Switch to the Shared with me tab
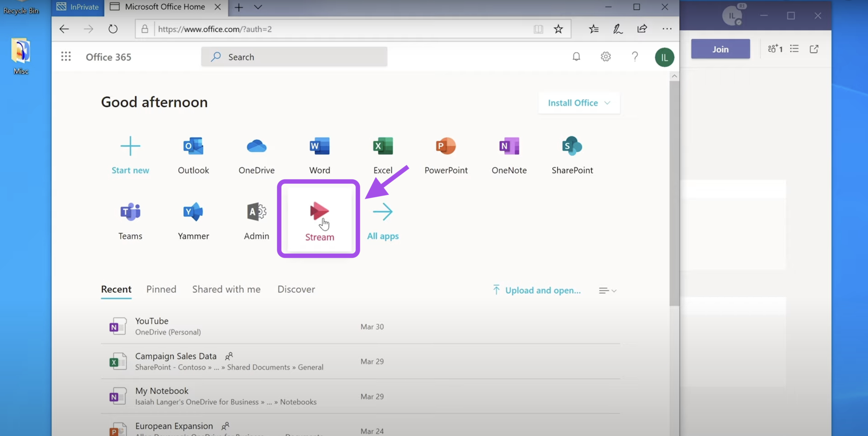 click(226, 289)
